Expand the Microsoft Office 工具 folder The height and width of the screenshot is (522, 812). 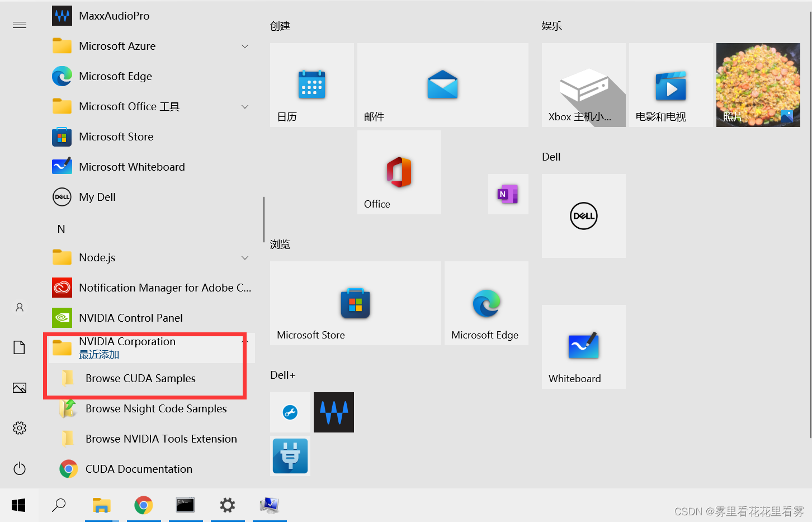tap(245, 106)
